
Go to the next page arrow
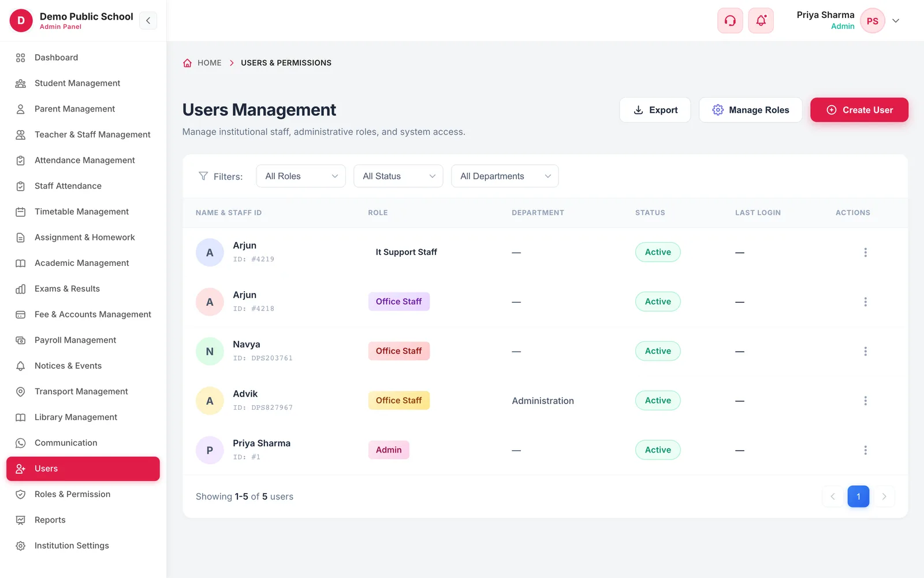pyautogui.click(x=884, y=497)
